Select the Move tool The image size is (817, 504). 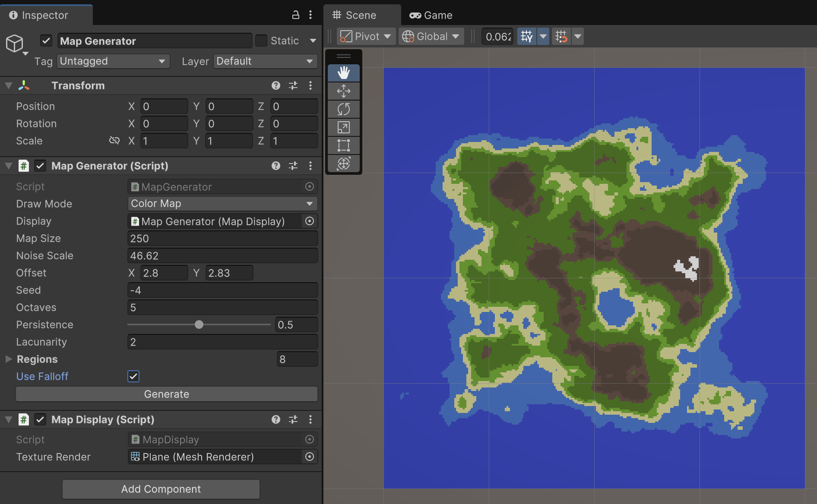click(343, 91)
